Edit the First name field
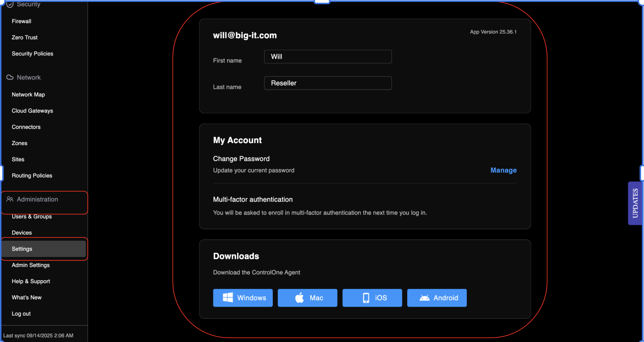The height and width of the screenshot is (342, 644). pyautogui.click(x=328, y=57)
